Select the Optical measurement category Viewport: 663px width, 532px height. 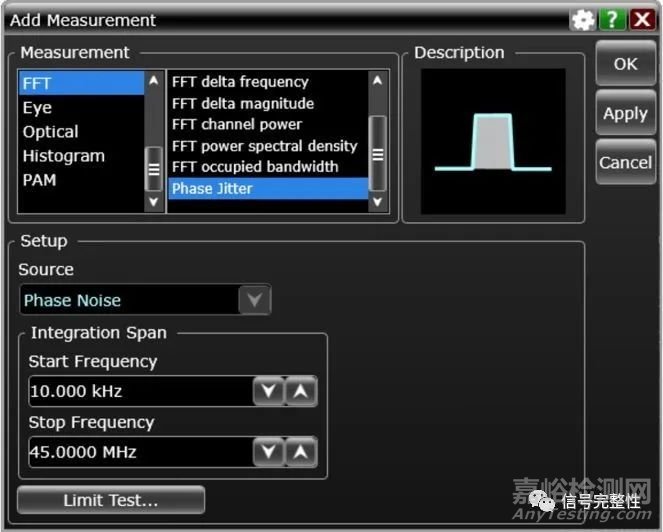(50, 132)
